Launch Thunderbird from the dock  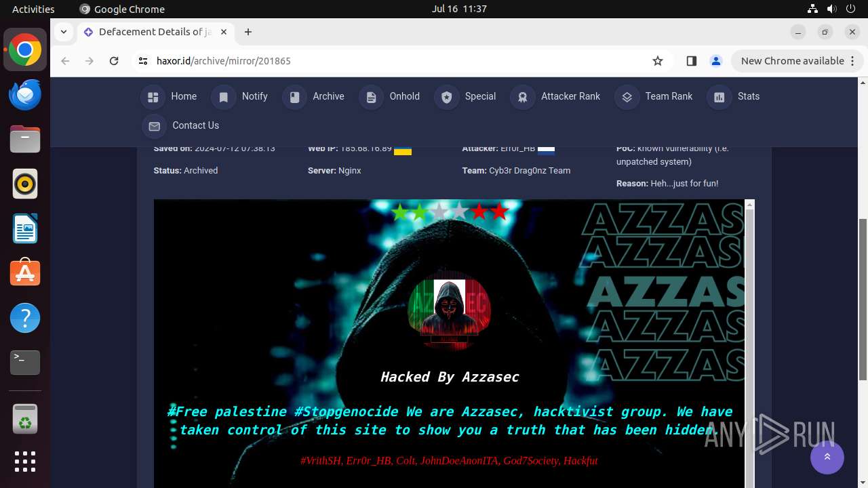(25, 94)
